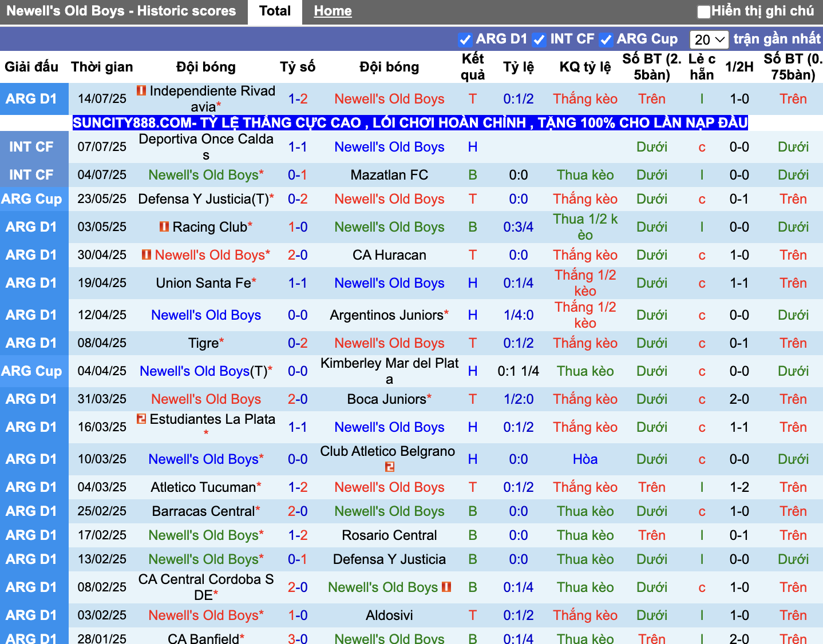Click the Giải đấu column header
Image resolution: width=823 pixels, height=644 pixels.
[x=31, y=67]
